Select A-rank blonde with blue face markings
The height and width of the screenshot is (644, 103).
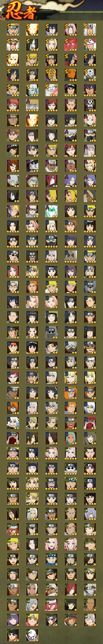click(13, 211)
